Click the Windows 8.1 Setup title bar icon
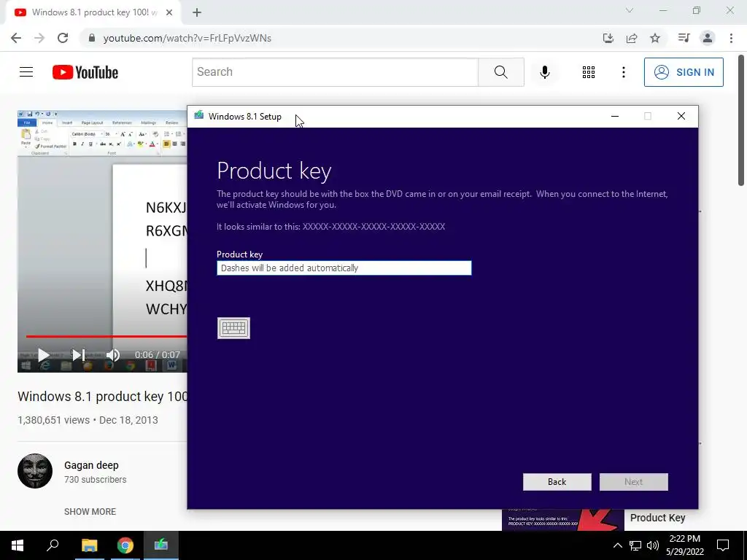This screenshot has height=560, width=747. [198, 116]
